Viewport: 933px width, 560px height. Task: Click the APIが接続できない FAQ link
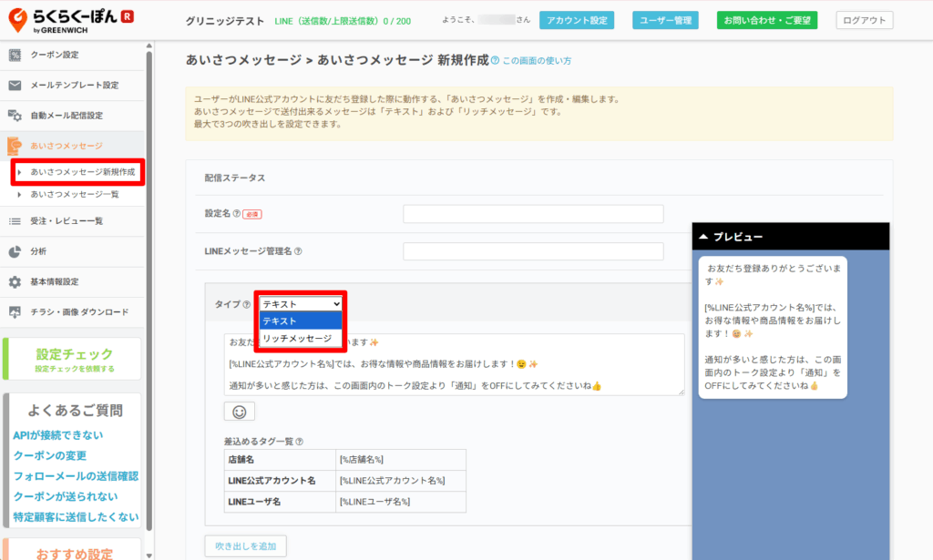coord(58,434)
